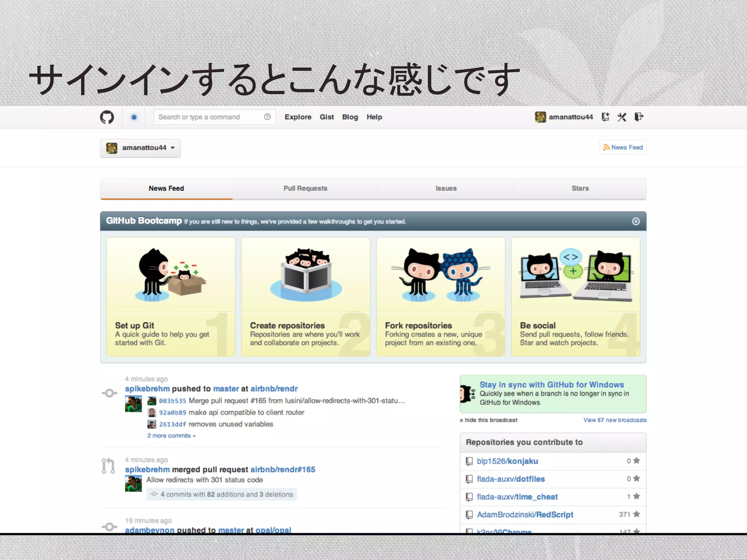Open Help in the top navigation

[x=374, y=117]
